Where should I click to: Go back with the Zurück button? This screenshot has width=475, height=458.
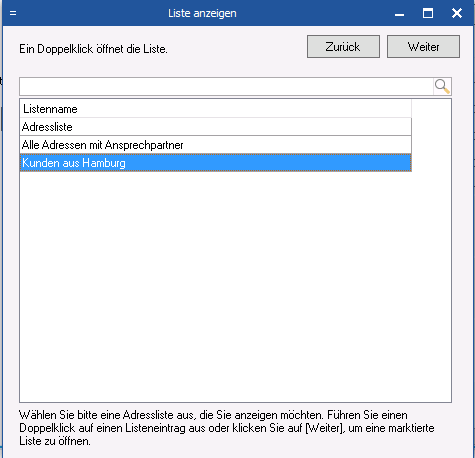tap(343, 47)
